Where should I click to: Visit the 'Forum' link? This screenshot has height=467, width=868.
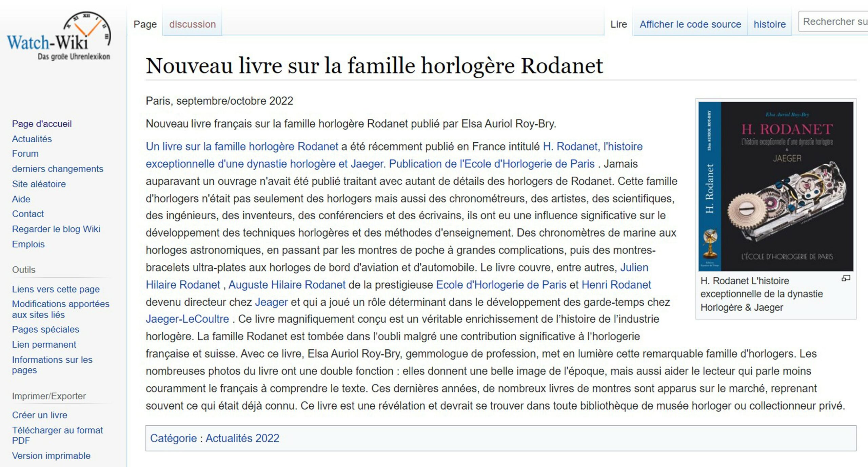point(25,154)
